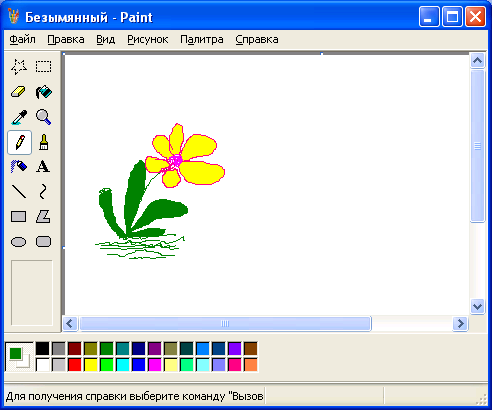Select the Rounded rectangle tool
492x410 pixels.
pyautogui.click(x=44, y=242)
